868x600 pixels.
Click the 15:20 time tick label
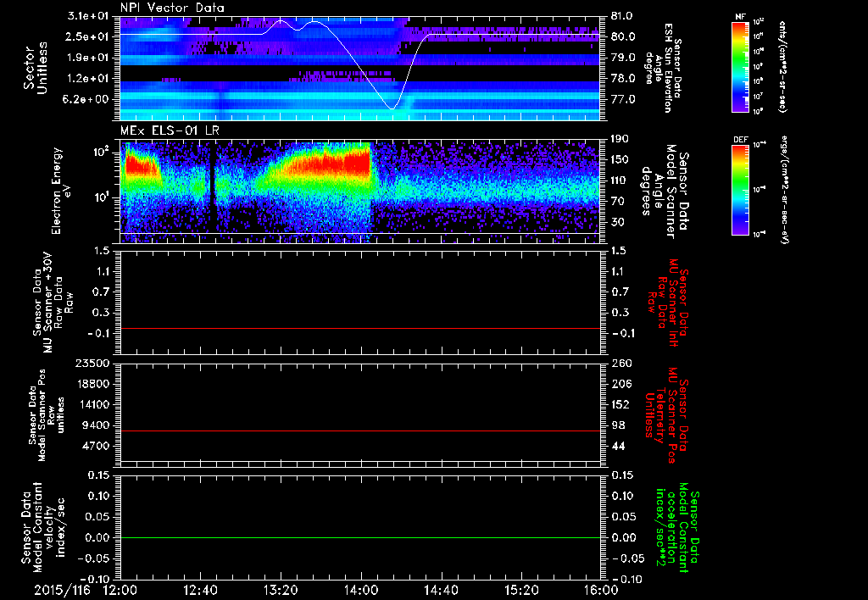coord(521,590)
